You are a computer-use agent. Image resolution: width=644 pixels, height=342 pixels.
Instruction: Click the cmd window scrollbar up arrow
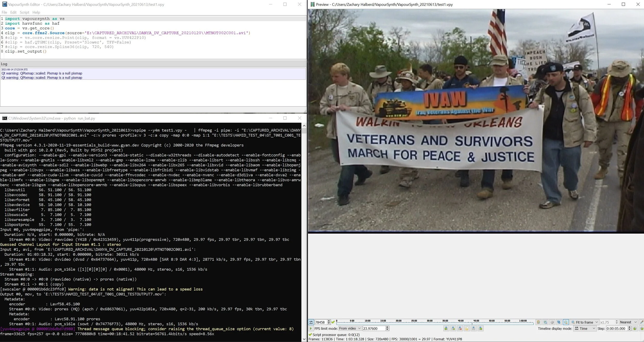pyautogui.click(x=304, y=126)
